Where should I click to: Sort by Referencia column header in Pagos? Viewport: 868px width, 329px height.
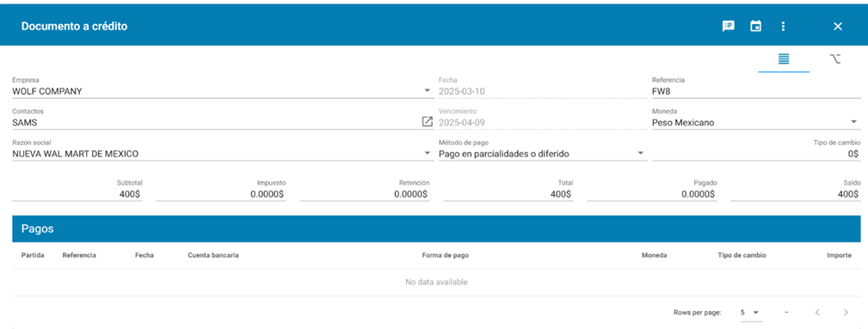coord(79,255)
